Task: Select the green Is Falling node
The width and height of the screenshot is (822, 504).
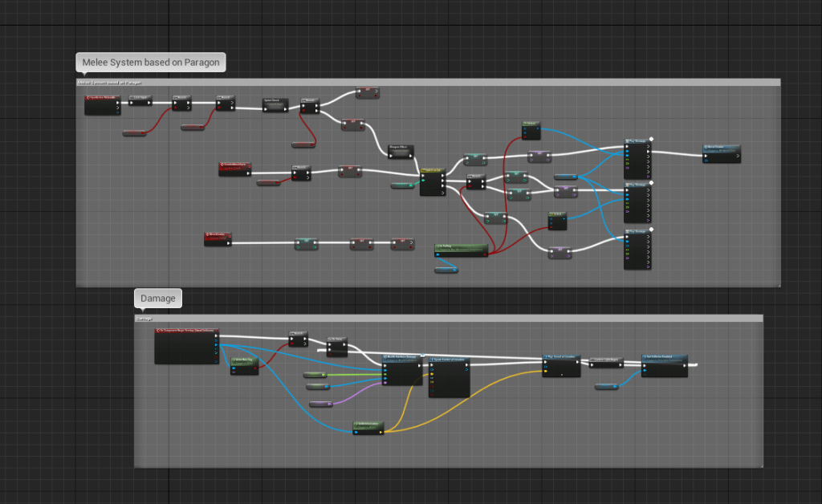Action: [461, 250]
